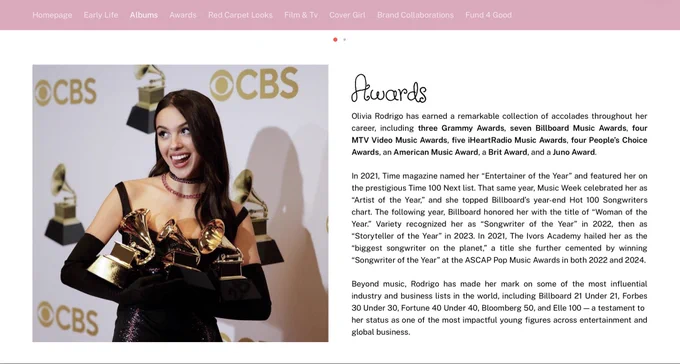This screenshot has width=680, height=364.
Task: Click the bold 'American Music Award' text
Action: (x=436, y=152)
